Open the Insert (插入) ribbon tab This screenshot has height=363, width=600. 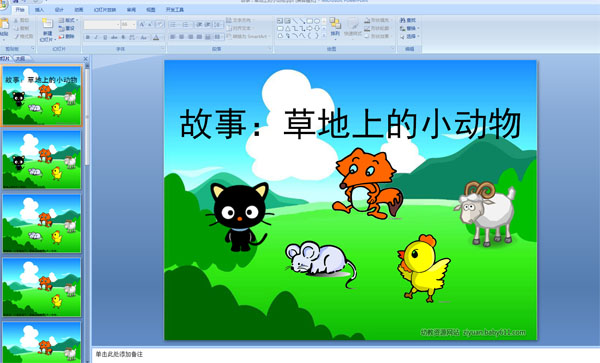(x=39, y=10)
